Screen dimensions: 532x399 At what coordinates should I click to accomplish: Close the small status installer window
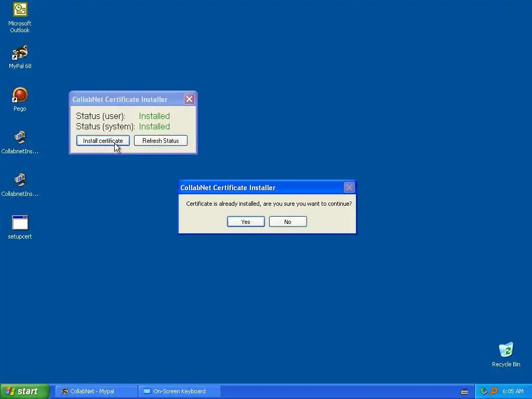point(189,99)
